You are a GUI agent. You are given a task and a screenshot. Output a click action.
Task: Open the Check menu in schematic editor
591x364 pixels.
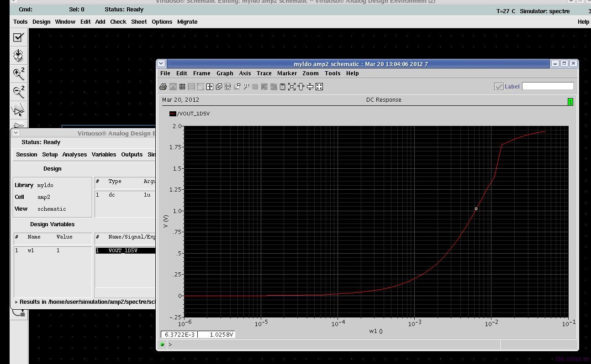click(x=118, y=22)
